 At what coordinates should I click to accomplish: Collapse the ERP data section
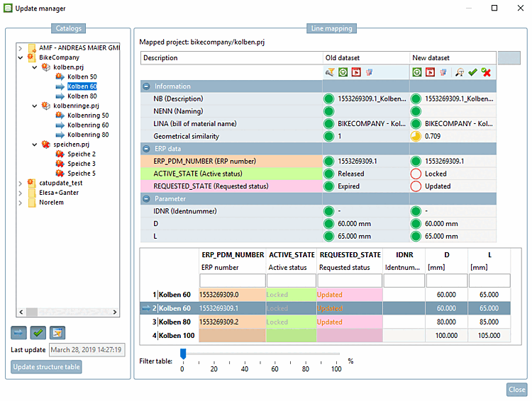146,148
